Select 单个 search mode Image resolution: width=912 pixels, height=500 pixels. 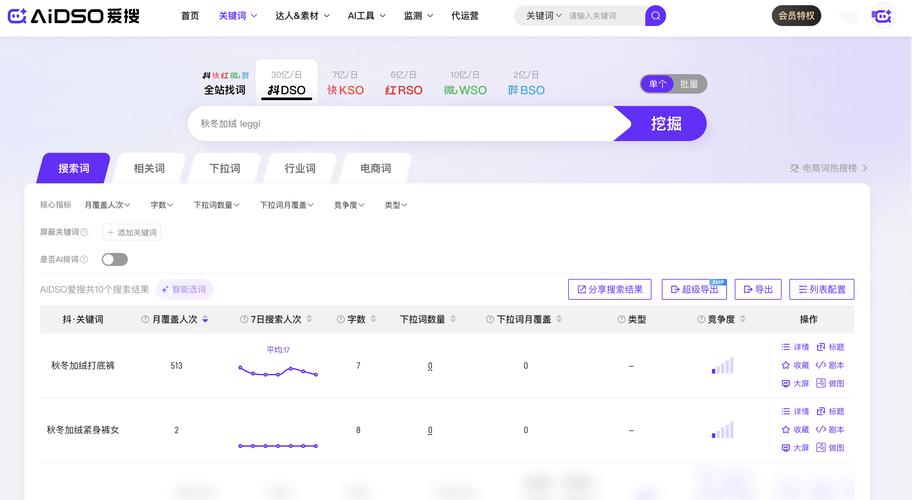click(x=658, y=84)
